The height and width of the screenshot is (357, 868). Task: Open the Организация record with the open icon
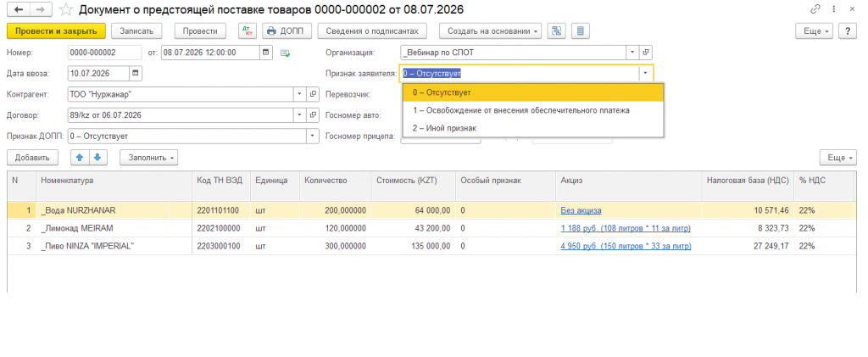645,53
